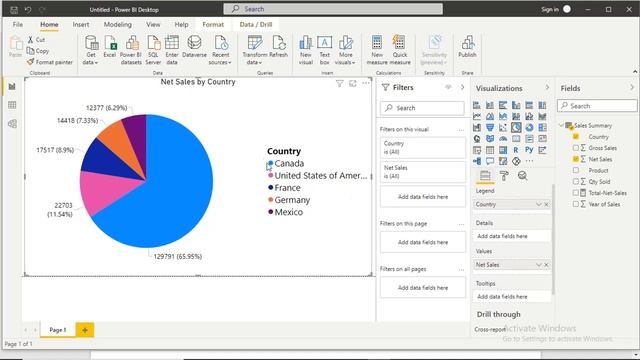
Task: Open Country legend field dropdown chevron
Action: pyautogui.click(x=538, y=204)
